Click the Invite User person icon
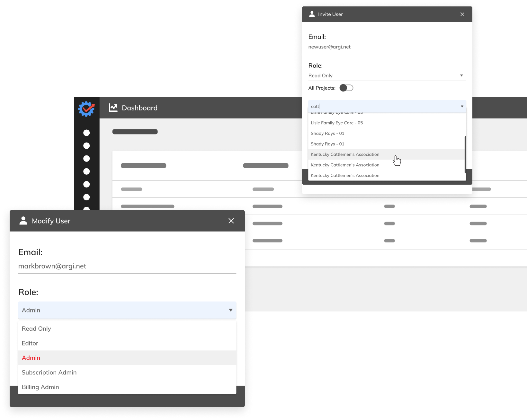 point(312,14)
